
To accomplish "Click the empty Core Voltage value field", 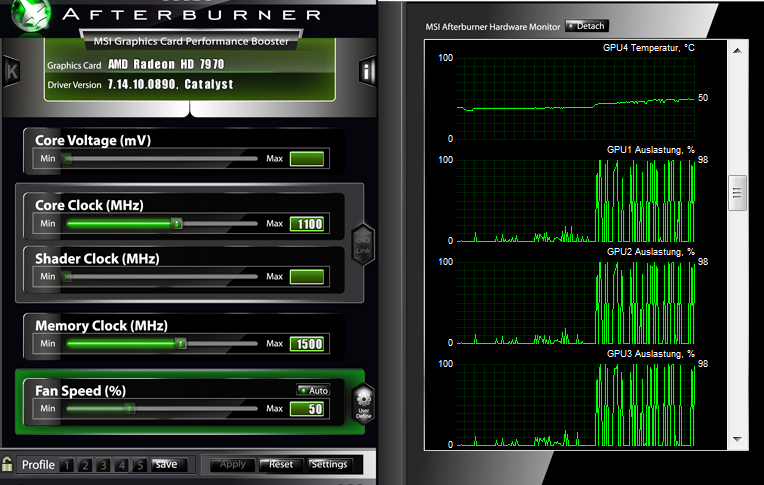I will click(307, 159).
